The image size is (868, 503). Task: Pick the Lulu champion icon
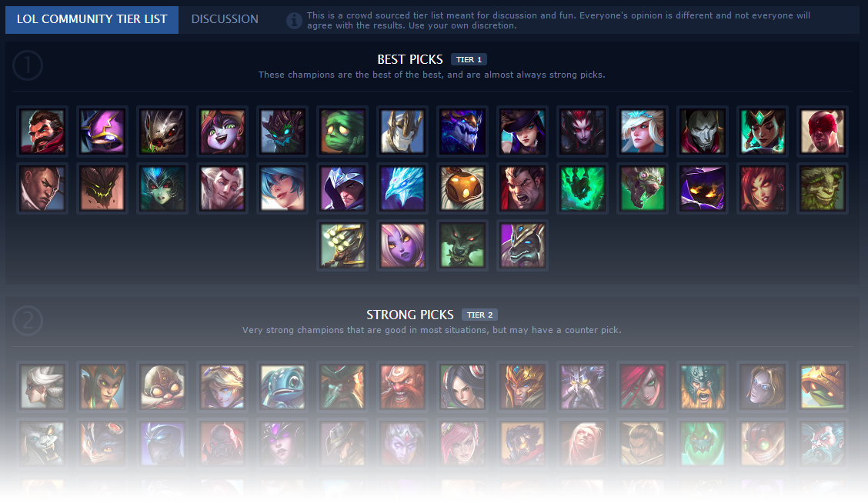[x=222, y=132]
